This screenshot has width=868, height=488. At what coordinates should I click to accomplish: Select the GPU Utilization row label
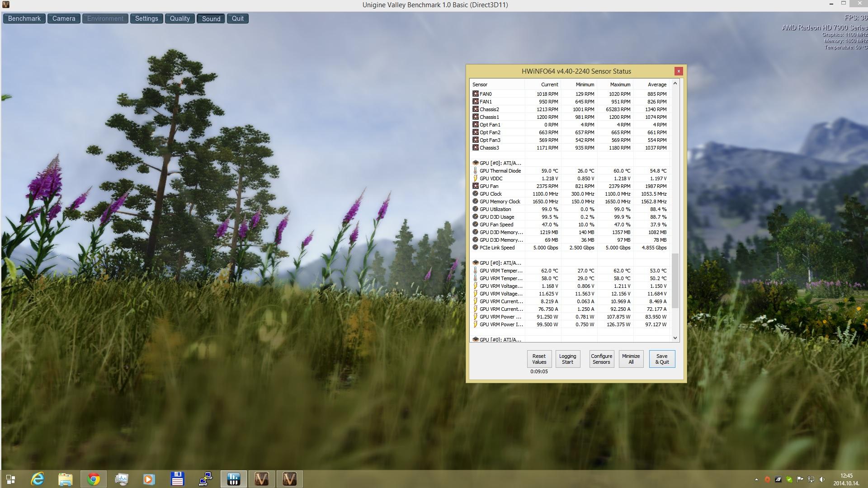[495, 209]
